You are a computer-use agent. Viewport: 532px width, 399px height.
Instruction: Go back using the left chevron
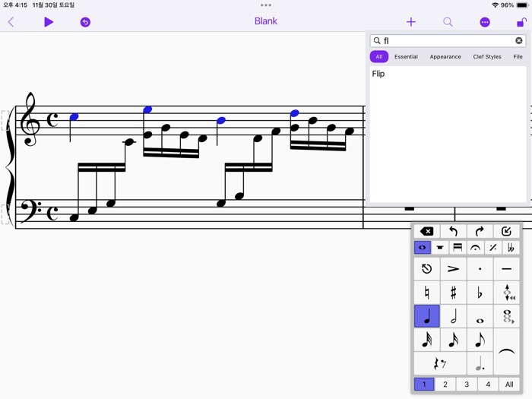tap(11, 22)
